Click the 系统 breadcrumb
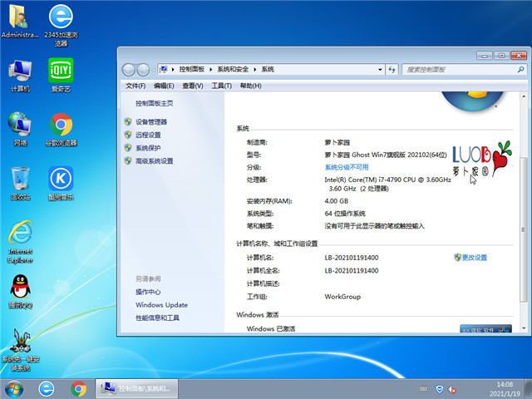 268,69
